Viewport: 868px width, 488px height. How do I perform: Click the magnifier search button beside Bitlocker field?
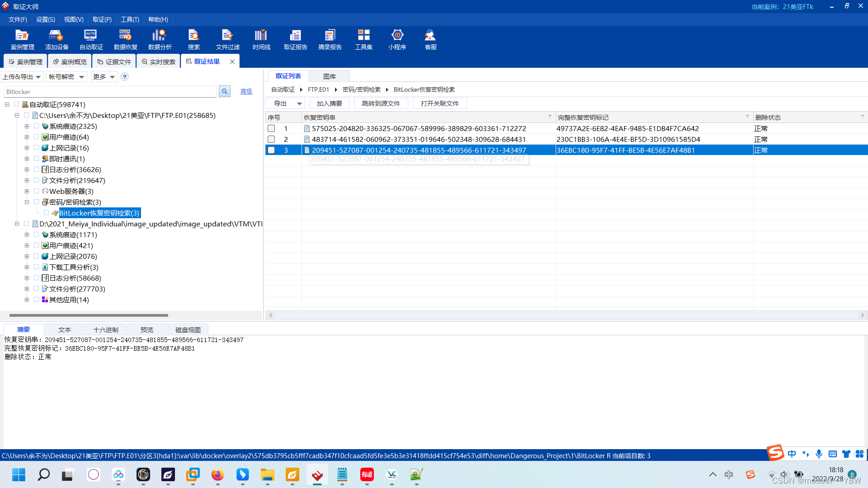(224, 92)
